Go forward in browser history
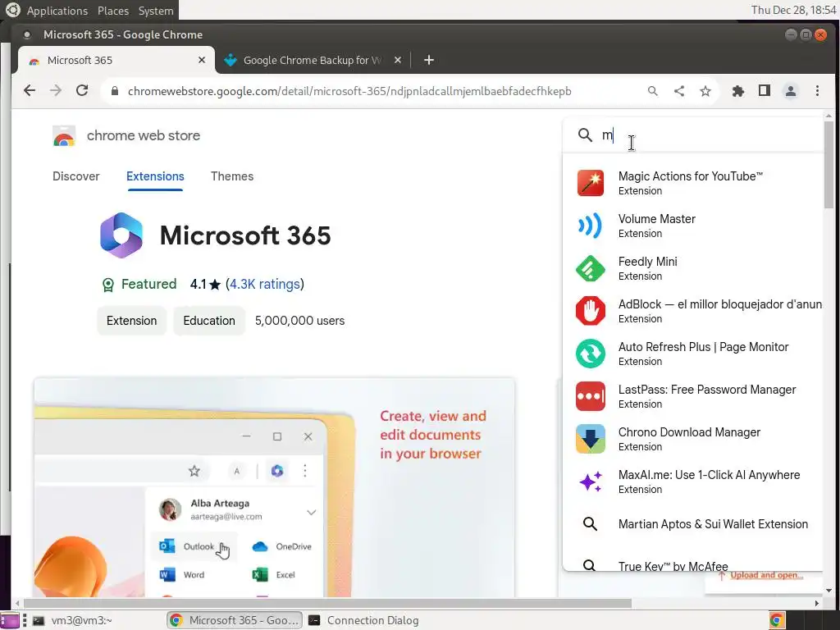 (x=56, y=90)
